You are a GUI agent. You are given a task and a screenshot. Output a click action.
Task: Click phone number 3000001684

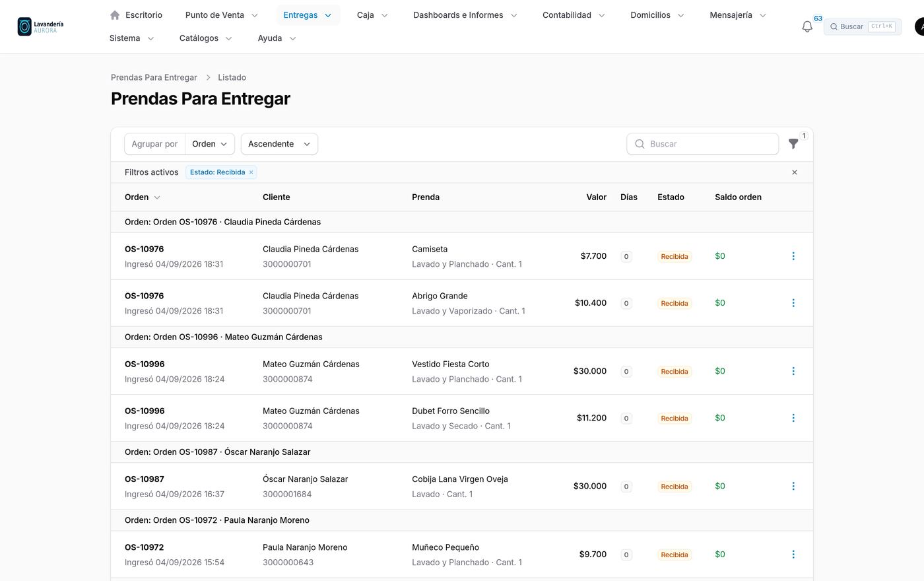[287, 495]
